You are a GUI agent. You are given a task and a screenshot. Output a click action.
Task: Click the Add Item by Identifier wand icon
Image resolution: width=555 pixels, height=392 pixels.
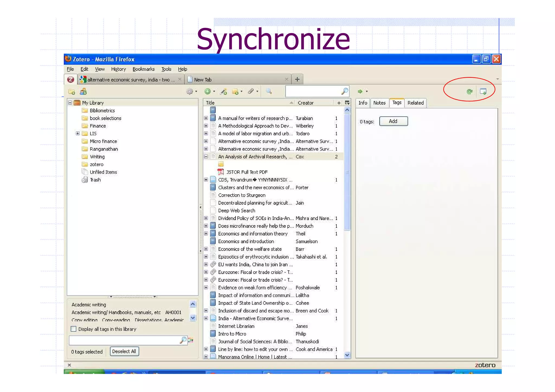[x=224, y=92]
